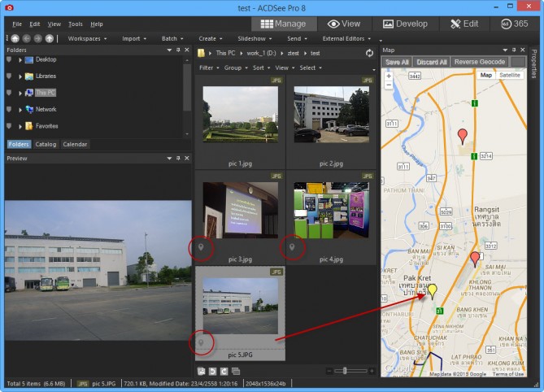Click the Forward navigation arrow
Viewport: 544px width, 392px height.
coord(38,38)
